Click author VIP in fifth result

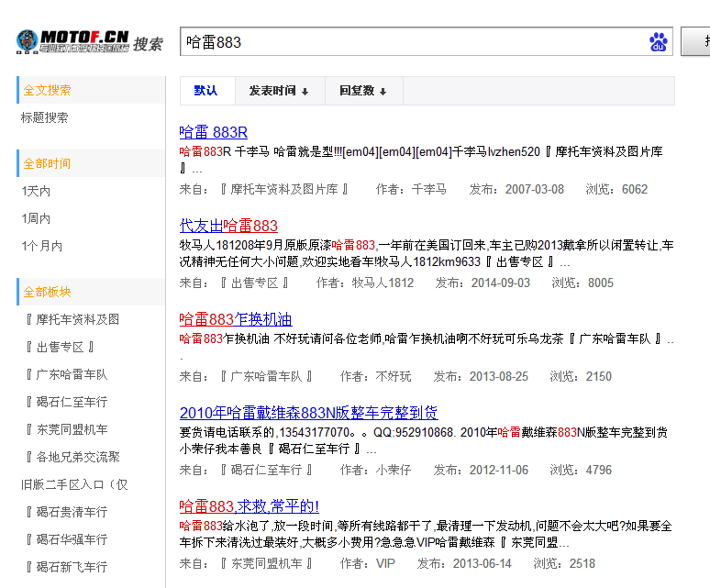coord(385,563)
